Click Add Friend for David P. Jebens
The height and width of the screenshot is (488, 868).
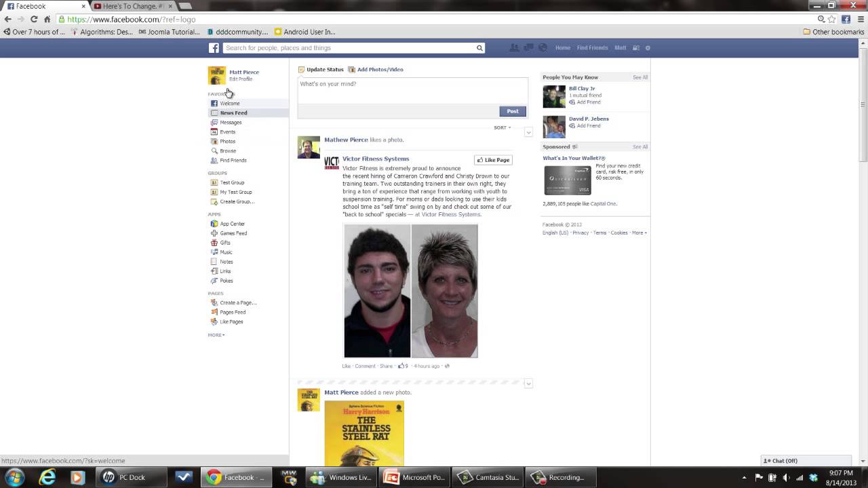click(x=585, y=125)
